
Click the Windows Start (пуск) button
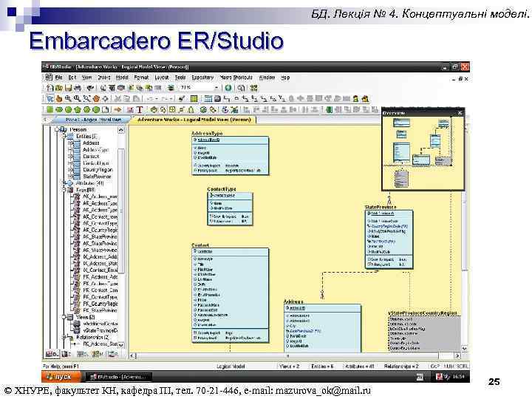[x=61, y=377]
